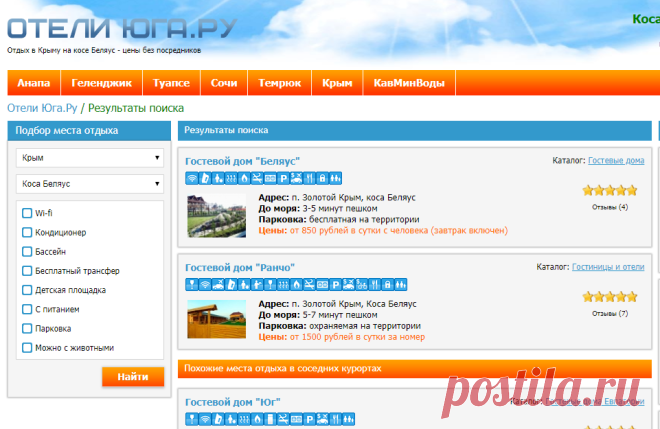Enable the Wi-fi filter checkbox
Screen dimensions: 660x429
pyautogui.click(x=27, y=213)
